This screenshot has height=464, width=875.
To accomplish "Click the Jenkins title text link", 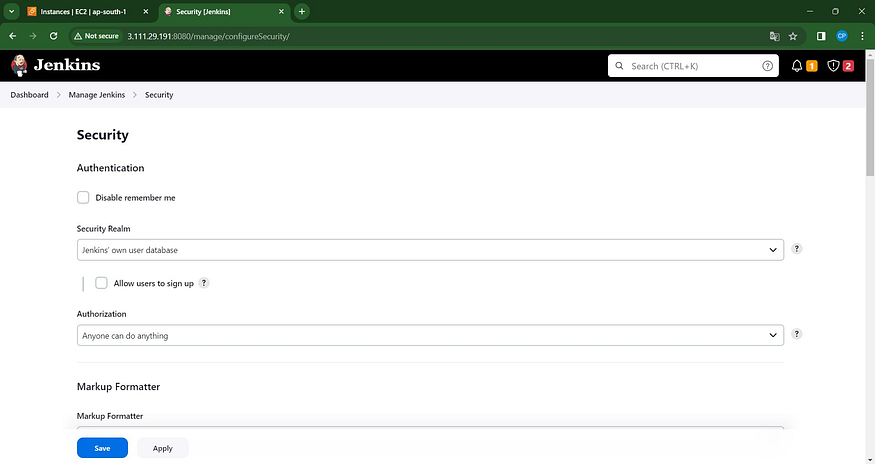I will [x=67, y=65].
